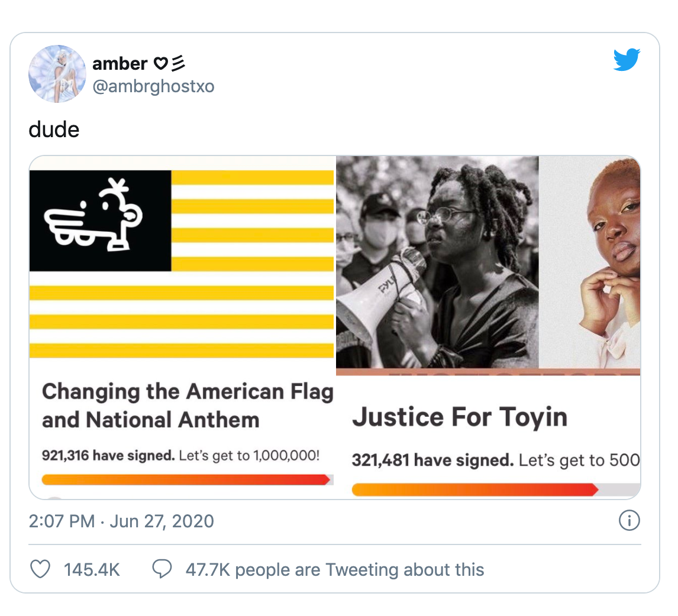Open the tweet info circle icon

pyautogui.click(x=629, y=521)
